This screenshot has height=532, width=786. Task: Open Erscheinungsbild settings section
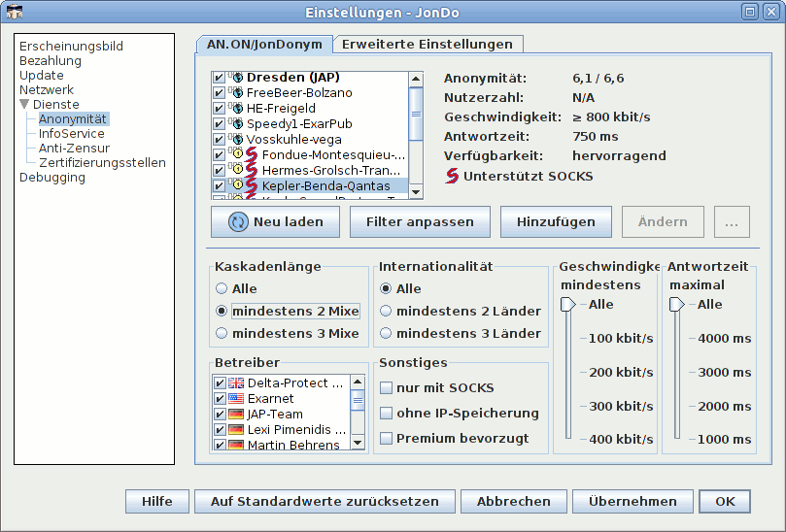[x=71, y=46]
